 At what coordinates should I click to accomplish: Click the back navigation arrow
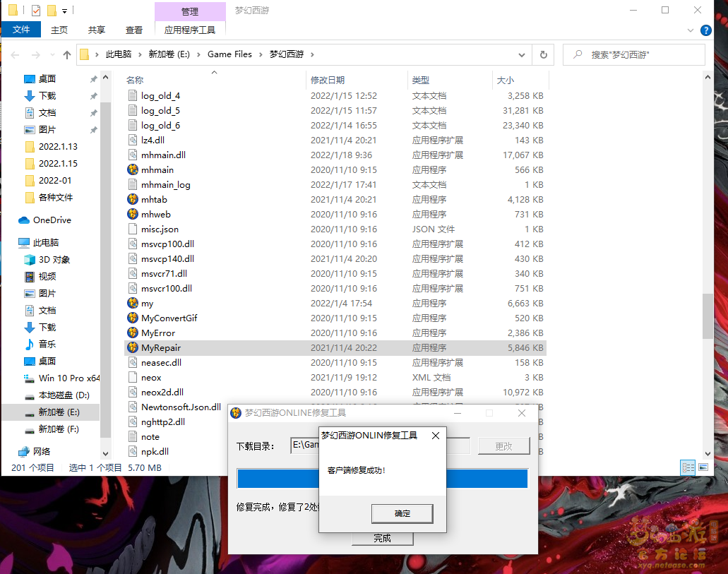click(x=15, y=55)
